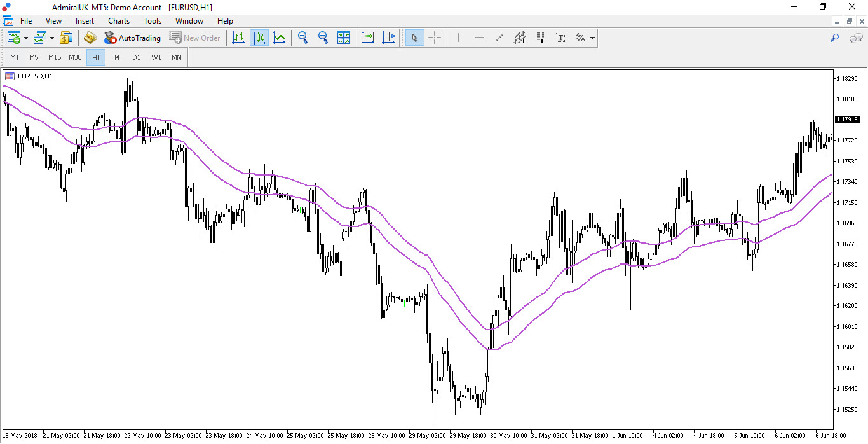Toggle Auto Scroll chart to end
The width and height of the screenshot is (868, 444).
pyautogui.click(x=368, y=38)
